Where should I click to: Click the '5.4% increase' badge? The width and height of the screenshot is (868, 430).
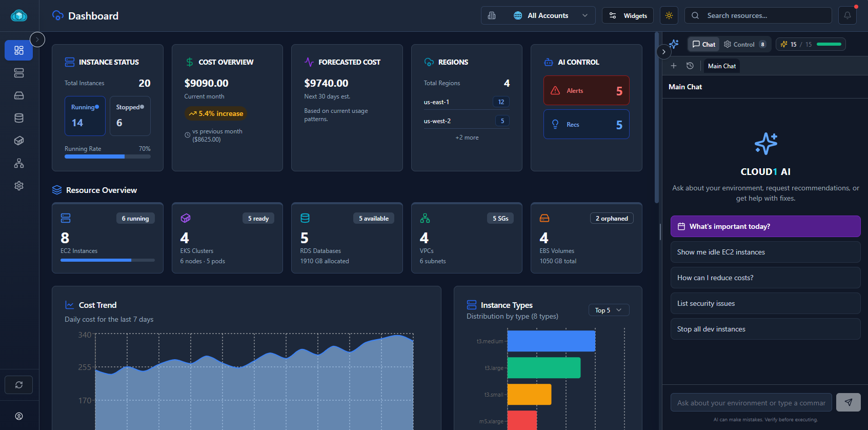(x=216, y=113)
